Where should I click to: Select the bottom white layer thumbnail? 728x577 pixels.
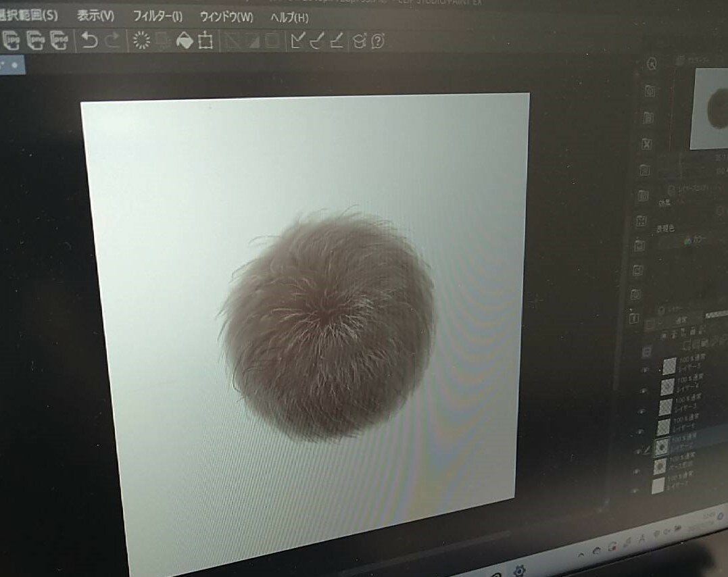coord(658,486)
